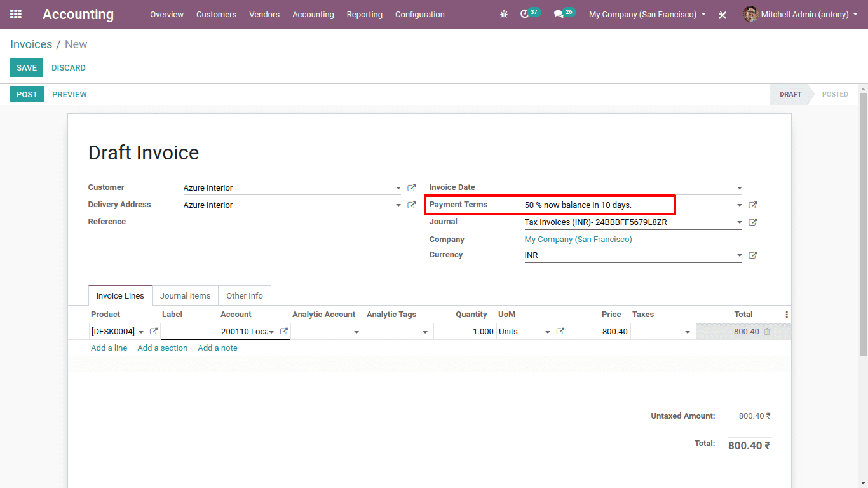Open the apps grid menu icon
Viewport: 868px width, 488px height.
[16, 14]
